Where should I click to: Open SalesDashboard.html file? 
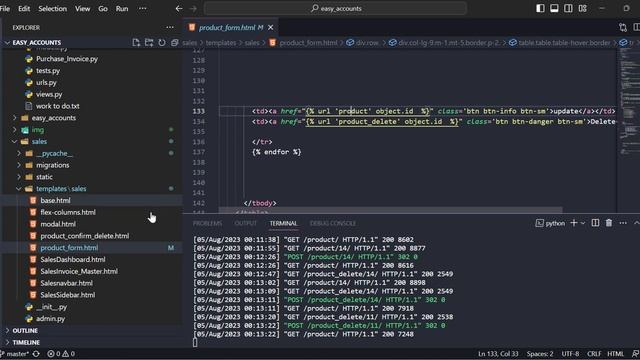pyautogui.click(x=73, y=260)
